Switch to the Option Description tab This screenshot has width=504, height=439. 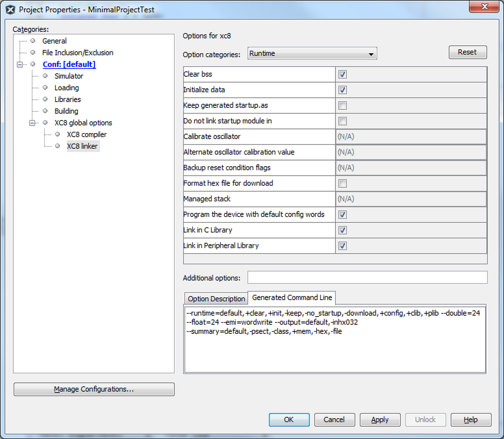(x=216, y=299)
